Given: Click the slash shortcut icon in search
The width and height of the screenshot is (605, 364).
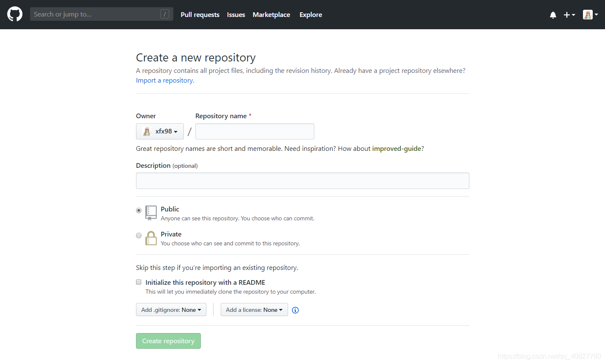Looking at the screenshot, I should click(165, 14).
